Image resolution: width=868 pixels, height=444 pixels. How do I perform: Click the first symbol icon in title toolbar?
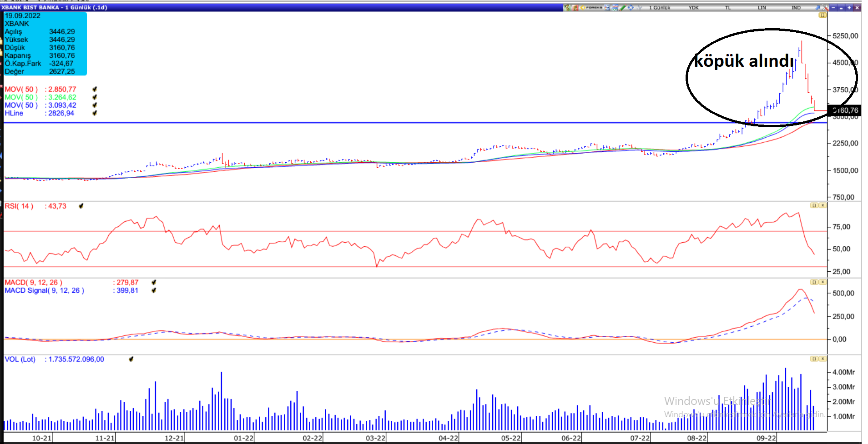(567, 8)
